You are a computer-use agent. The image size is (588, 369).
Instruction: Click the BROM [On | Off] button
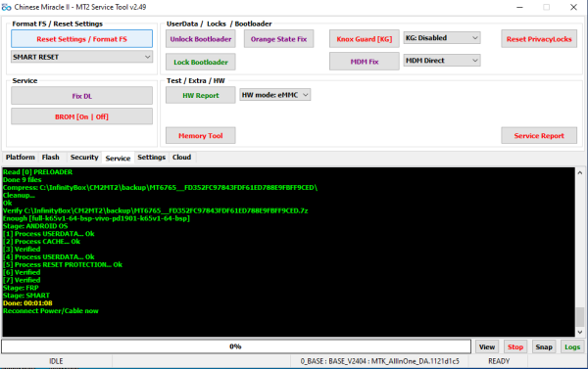point(81,116)
